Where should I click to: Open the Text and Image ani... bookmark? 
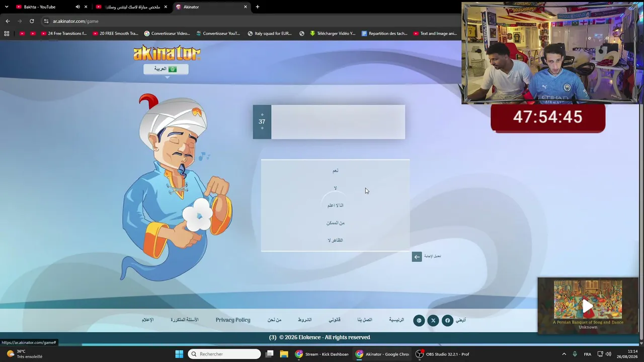click(435, 34)
